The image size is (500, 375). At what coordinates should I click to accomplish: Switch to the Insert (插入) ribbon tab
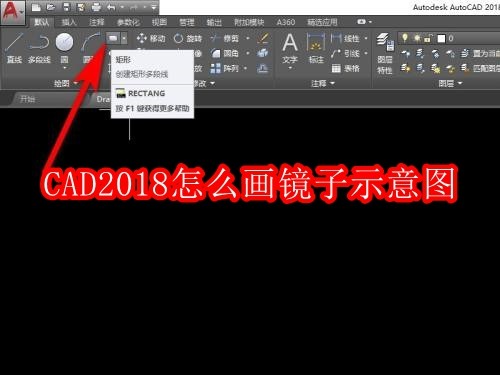click(x=69, y=22)
